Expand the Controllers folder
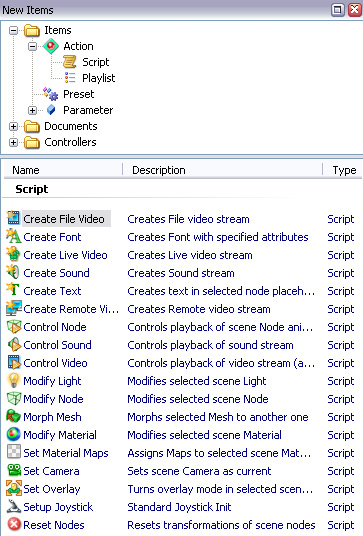 point(13,143)
